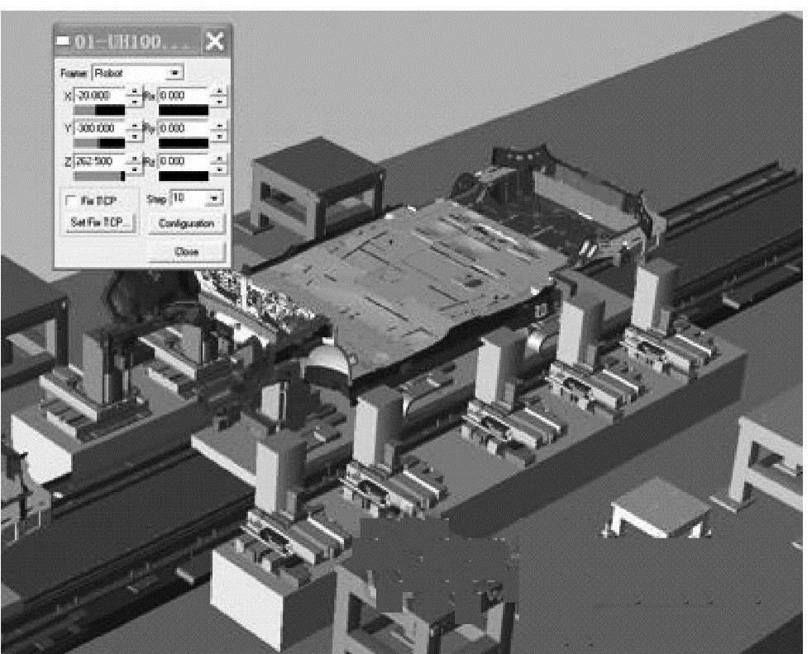Decrease the Z value with down arrow
Screen dimensions: 812x654
click(x=135, y=169)
